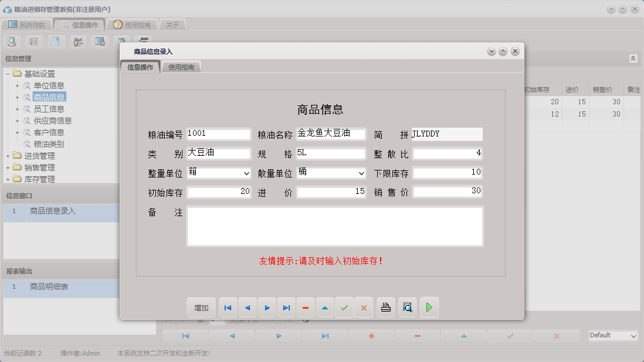The height and width of the screenshot is (362, 644).
Task: Click the new document toolbar icon
Action: (56, 42)
